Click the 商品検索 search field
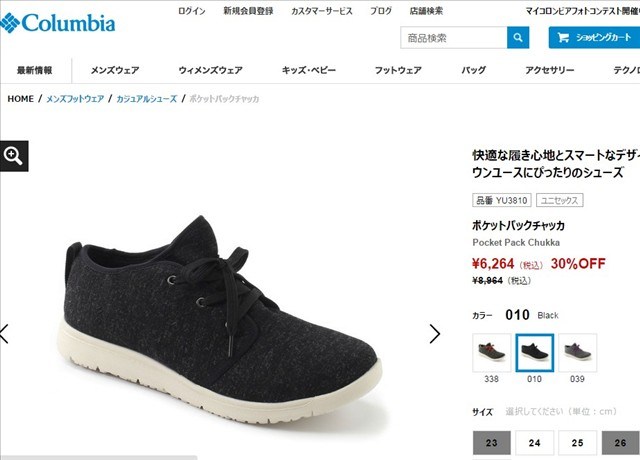640x460 pixels. 454,38
